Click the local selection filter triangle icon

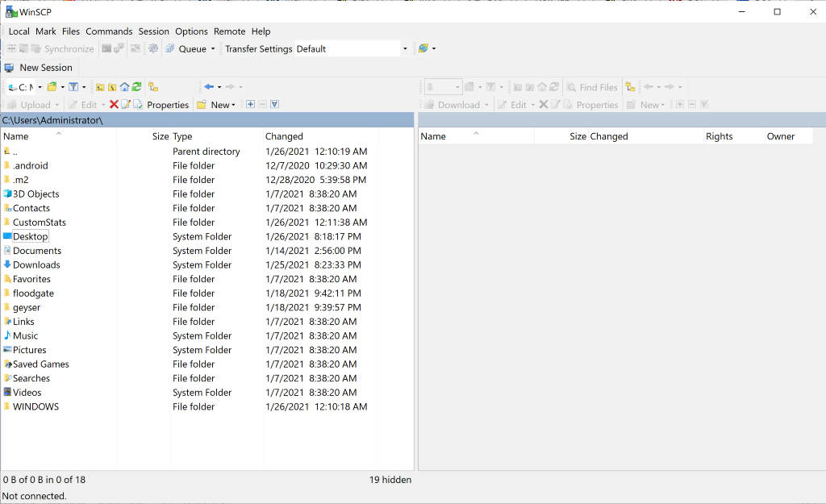pos(274,104)
